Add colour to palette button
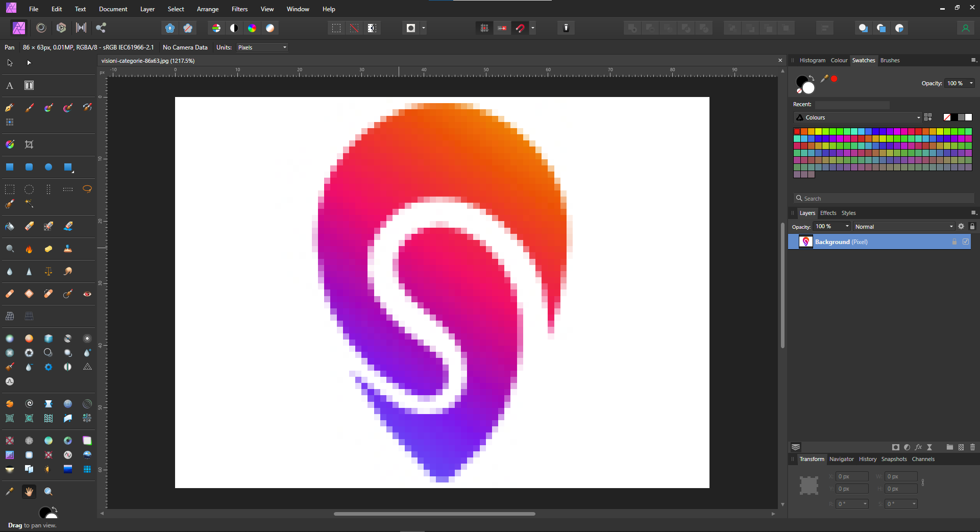 928,117
